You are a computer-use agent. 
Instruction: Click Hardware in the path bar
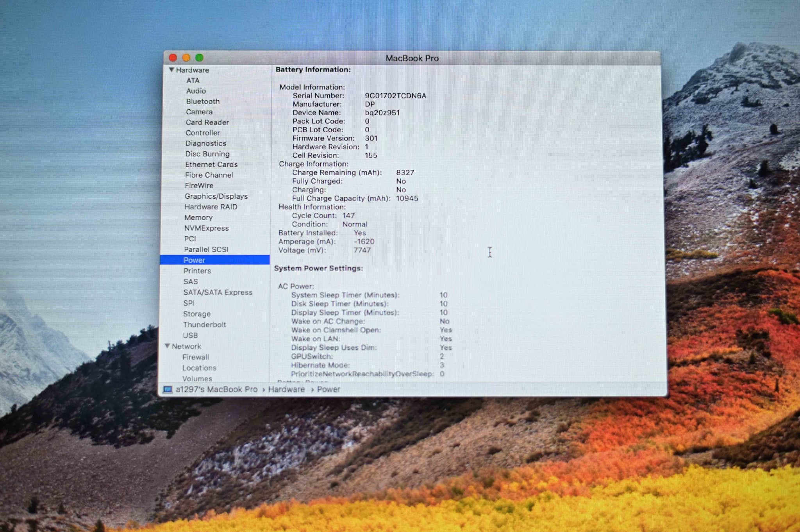tap(286, 390)
